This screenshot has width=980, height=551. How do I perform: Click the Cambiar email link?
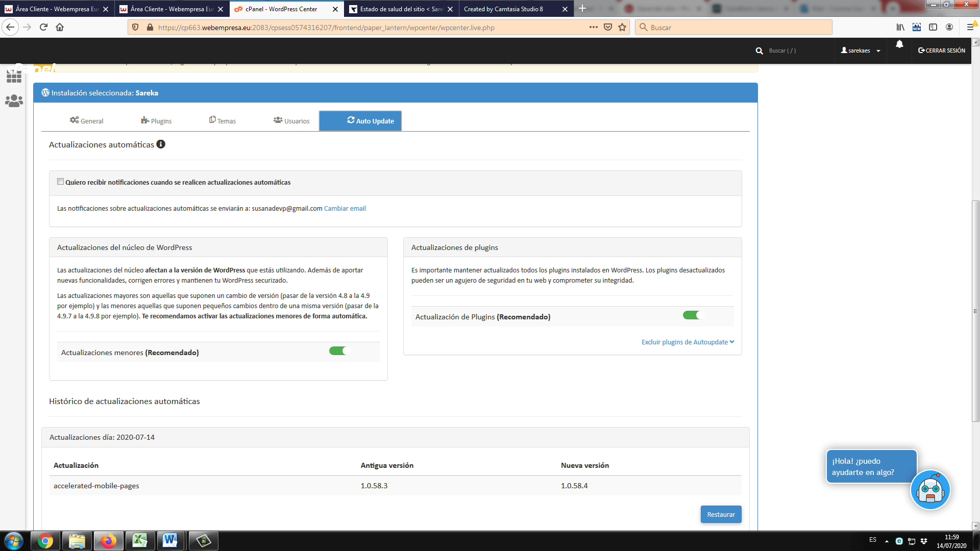(345, 208)
